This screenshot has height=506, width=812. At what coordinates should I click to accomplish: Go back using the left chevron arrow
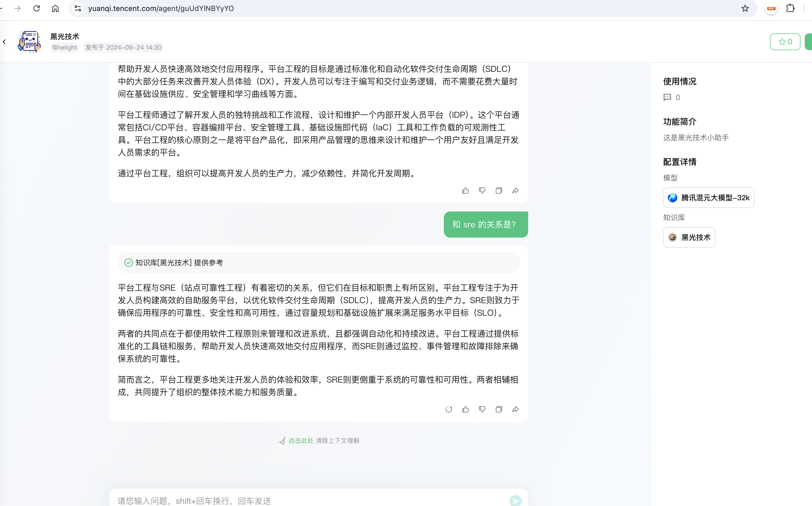coord(4,42)
